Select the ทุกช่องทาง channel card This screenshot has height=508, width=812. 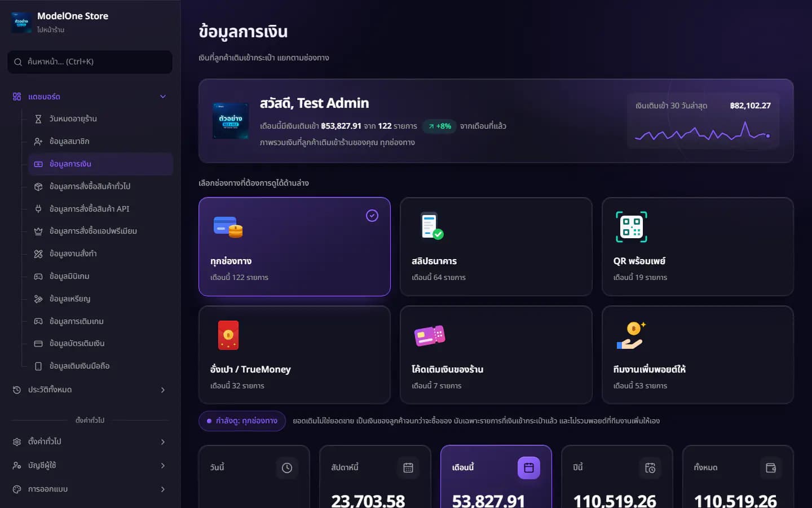coord(294,247)
